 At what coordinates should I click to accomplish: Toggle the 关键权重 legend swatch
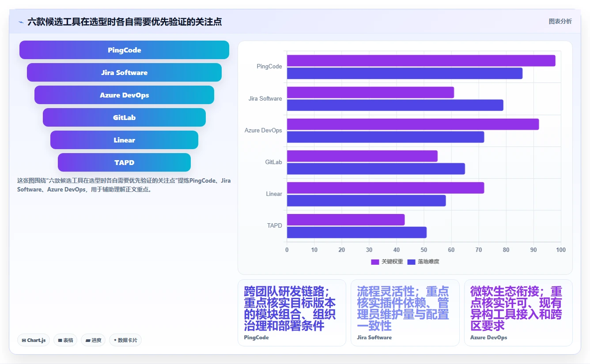pos(375,262)
